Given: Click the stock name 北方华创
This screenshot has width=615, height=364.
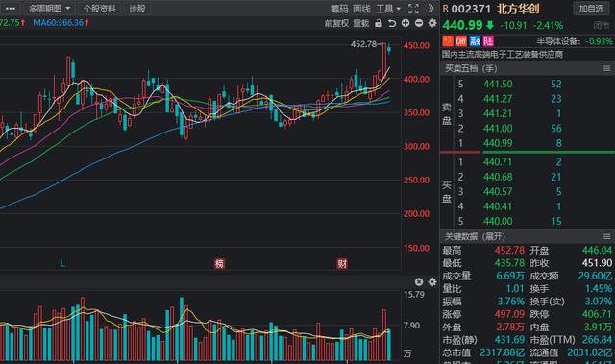Looking at the screenshot, I should pyautogui.click(x=518, y=9).
